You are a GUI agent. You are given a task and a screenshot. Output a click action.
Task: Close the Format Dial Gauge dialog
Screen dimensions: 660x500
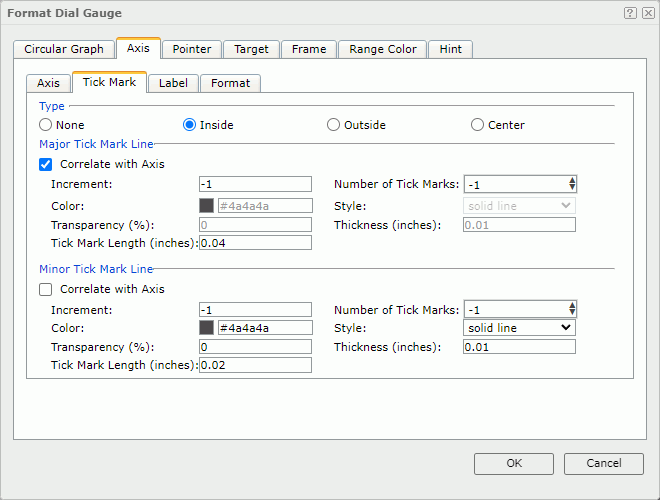click(648, 13)
